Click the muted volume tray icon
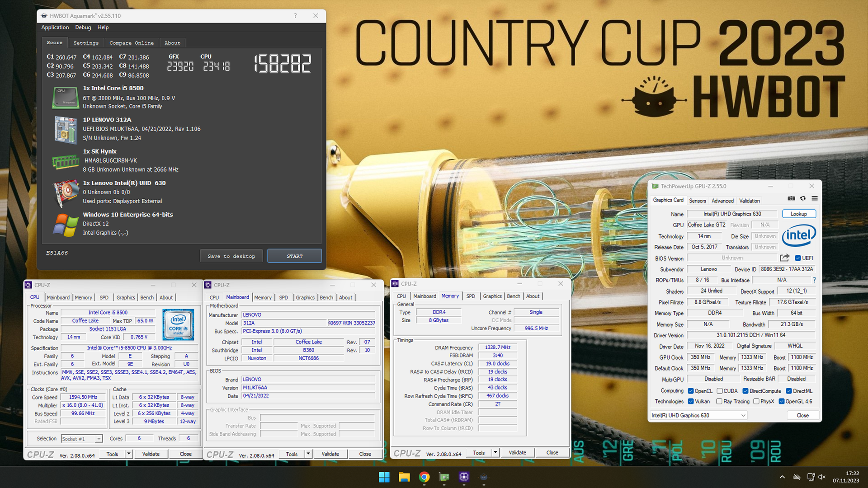 click(x=822, y=477)
